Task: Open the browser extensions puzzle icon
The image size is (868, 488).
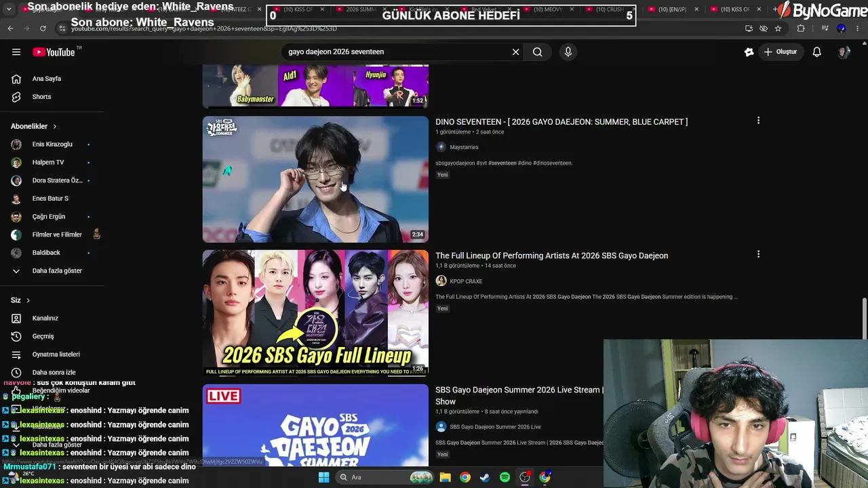Action: tap(801, 28)
